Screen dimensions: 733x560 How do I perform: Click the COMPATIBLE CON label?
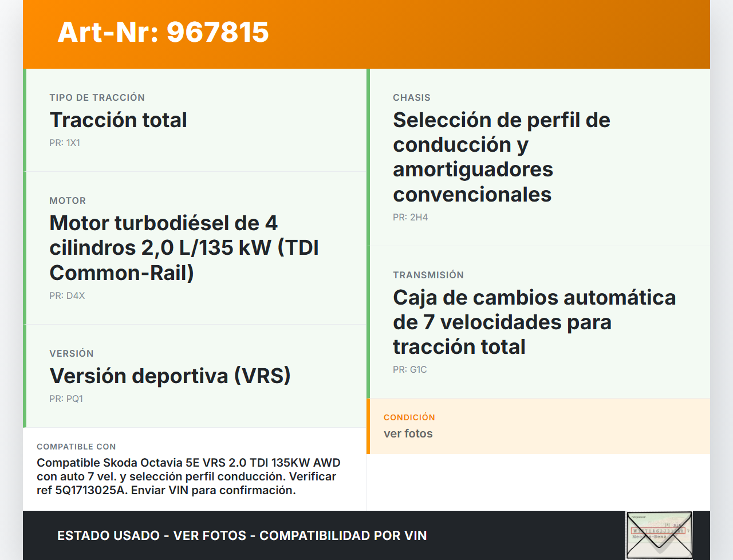point(76,447)
